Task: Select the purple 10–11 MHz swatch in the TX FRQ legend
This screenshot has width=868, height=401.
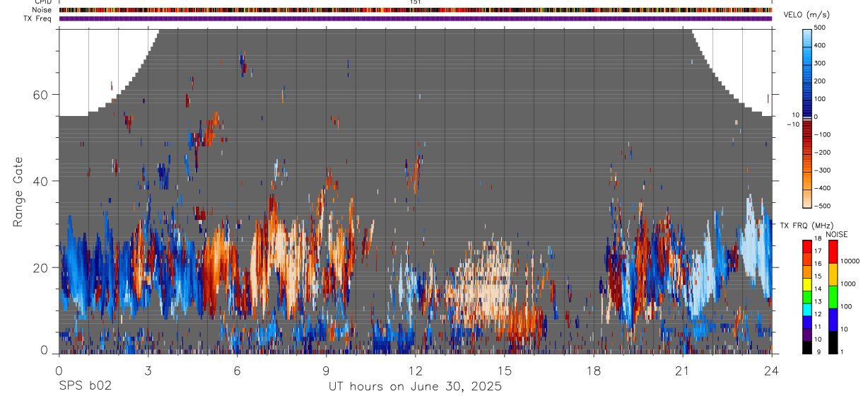Action: (x=808, y=334)
